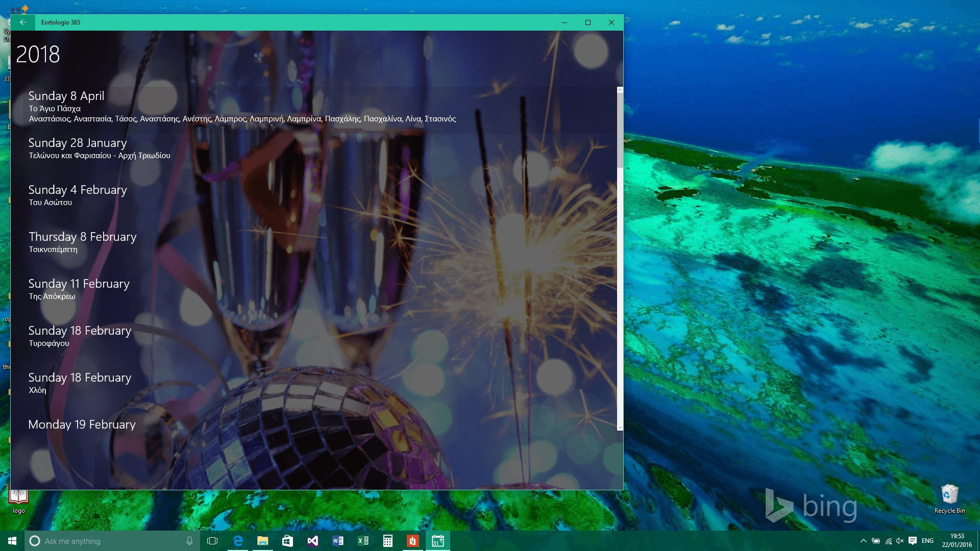Launch the Windows Store taskbar icon
980x551 pixels.
(287, 541)
